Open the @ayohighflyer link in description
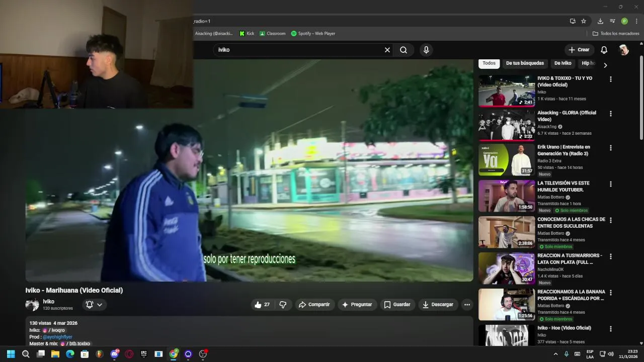 tap(57, 337)
